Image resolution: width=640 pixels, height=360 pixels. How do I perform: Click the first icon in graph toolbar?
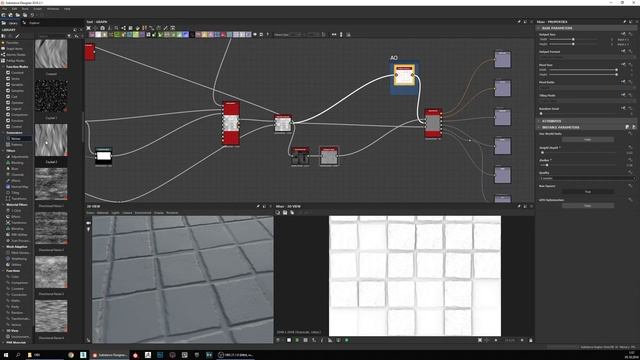click(x=88, y=28)
